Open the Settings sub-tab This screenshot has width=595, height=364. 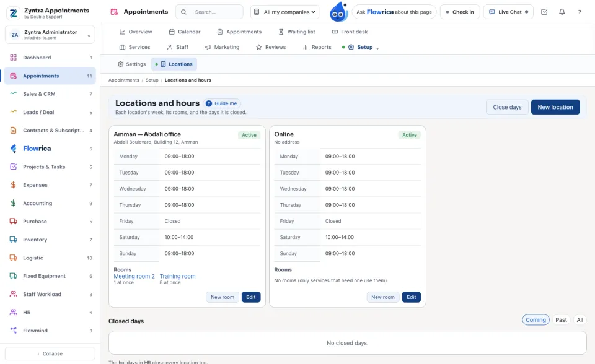(131, 64)
